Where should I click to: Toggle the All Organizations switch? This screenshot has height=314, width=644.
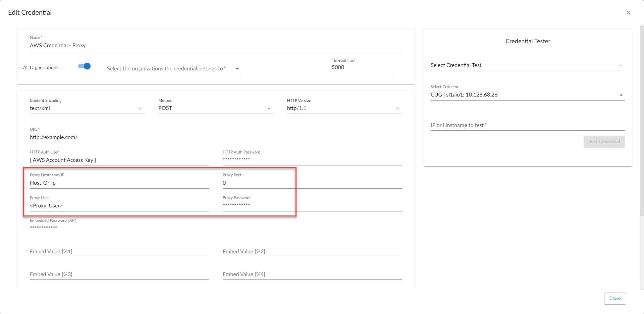point(85,66)
